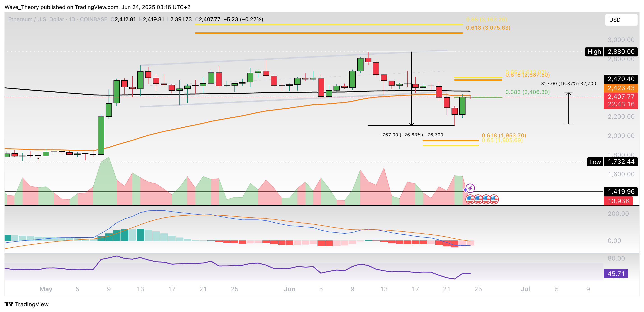Click the 327.00 (15.37%) measurement label
Image resolution: width=644 pixels, height=312 pixels.
(568, 84)
